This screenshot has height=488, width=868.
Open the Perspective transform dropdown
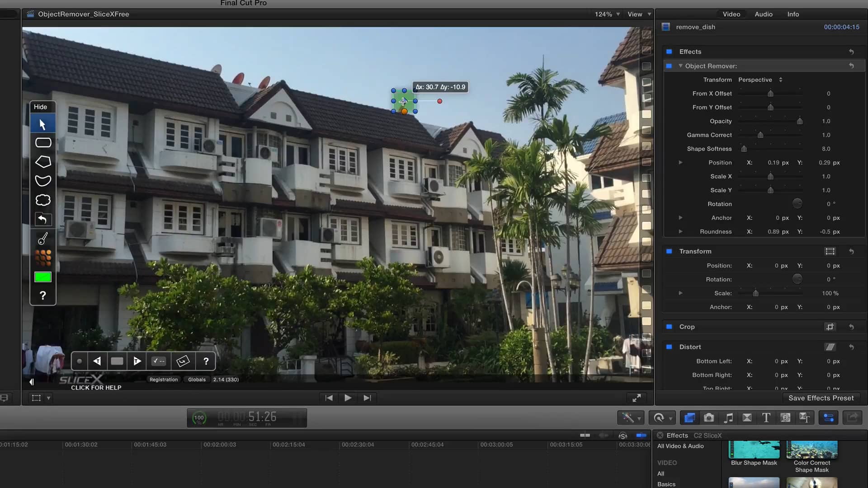(x=760, y=80)
